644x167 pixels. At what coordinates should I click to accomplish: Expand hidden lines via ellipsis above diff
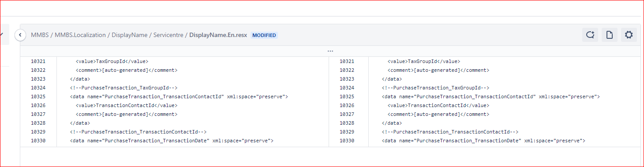(330, 51)
